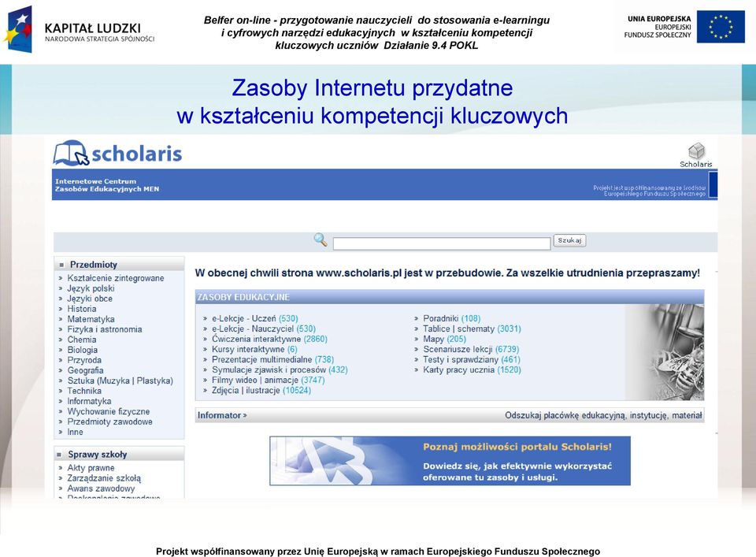Open Kursy interaktywne (6)

254,349
